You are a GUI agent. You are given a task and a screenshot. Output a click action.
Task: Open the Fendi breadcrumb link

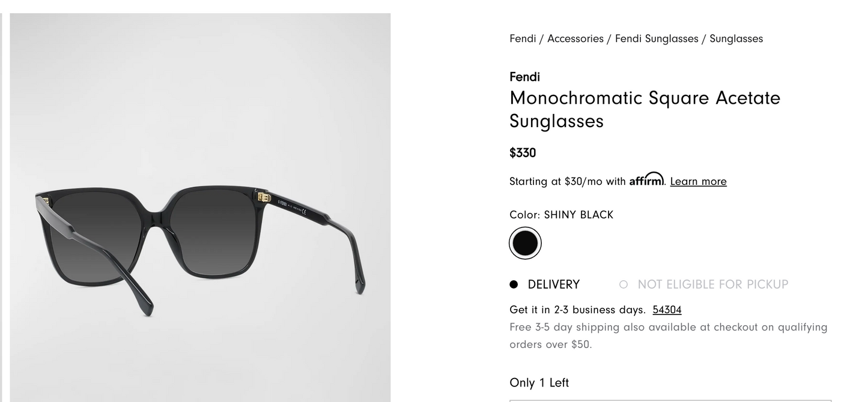523,39
